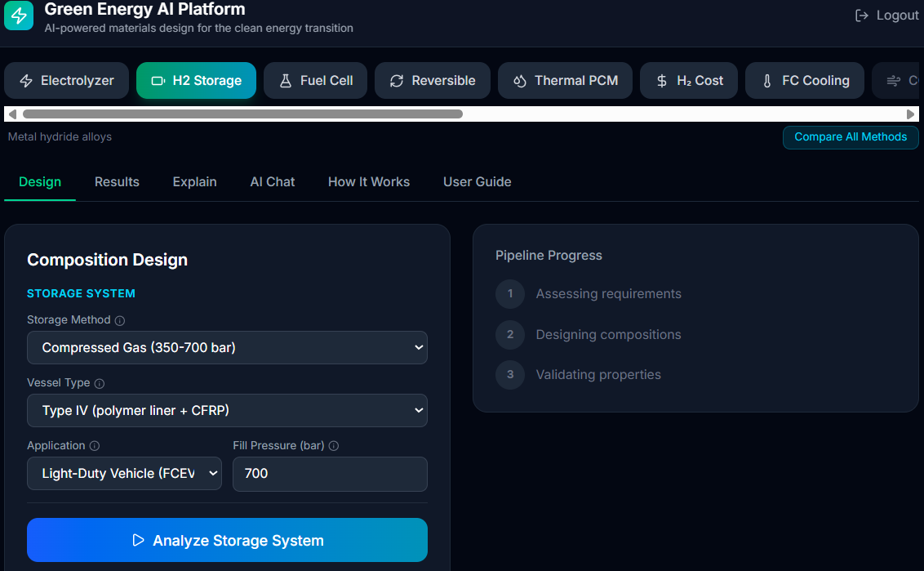The height and width of the screenshot is (571, 924).
Task: Select the H2 Storage module
Action: pyautogui.click(x=196, y=81)
